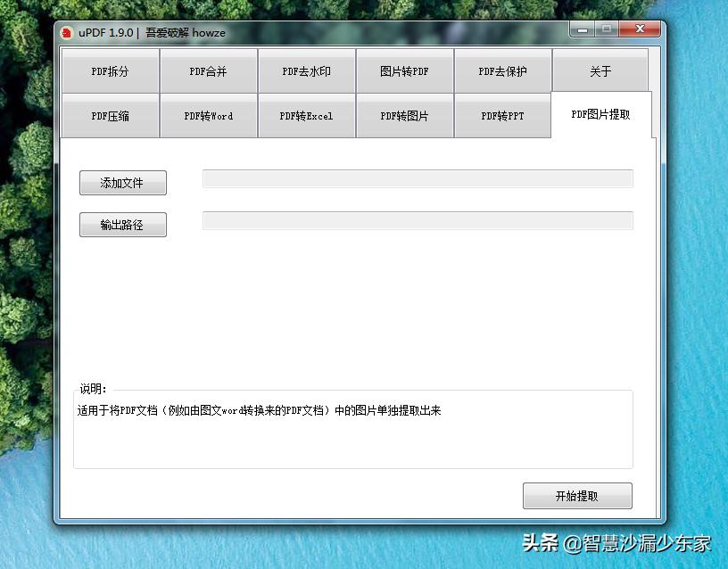
Task: Open the PDF去保护 tab
Action: click(502, 71)
